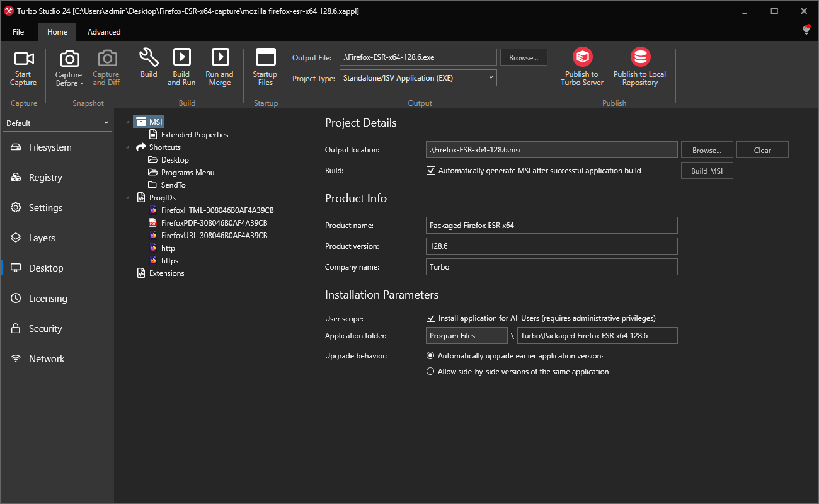The image size is (819, 504).
Task: Click the Build MSI button
Action: 706,170
